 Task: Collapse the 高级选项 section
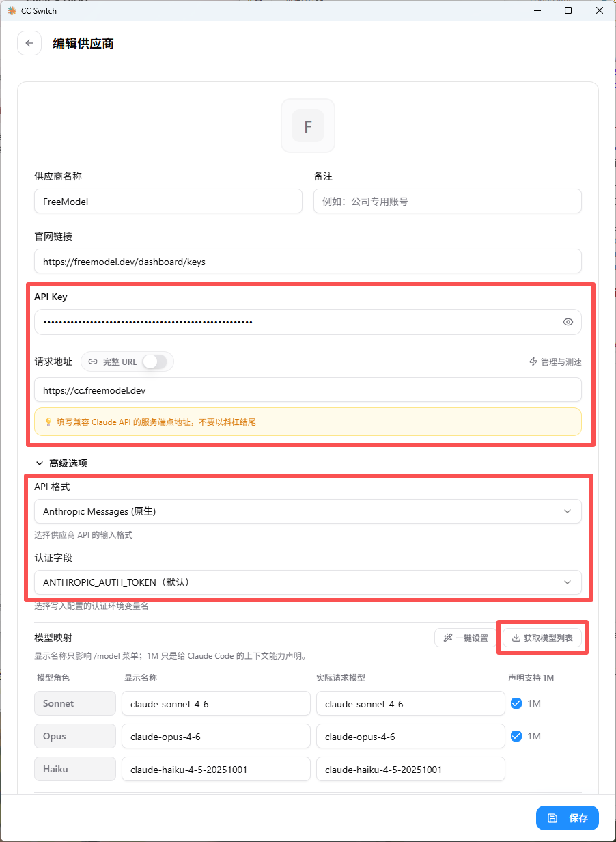tap(61, 463)
